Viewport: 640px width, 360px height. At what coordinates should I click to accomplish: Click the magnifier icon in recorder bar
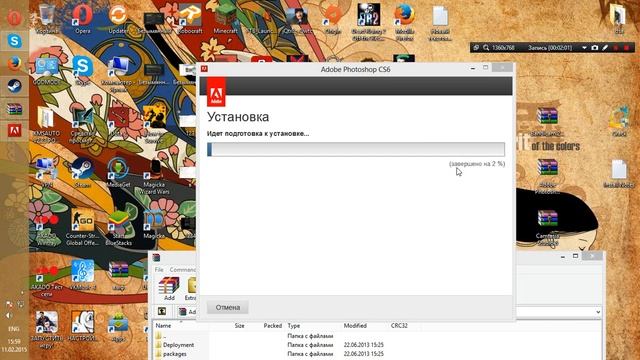[486, 48]
